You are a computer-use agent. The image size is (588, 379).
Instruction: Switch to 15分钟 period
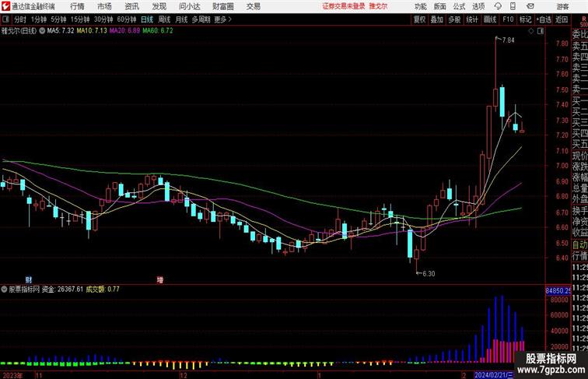tap(80, 19)
